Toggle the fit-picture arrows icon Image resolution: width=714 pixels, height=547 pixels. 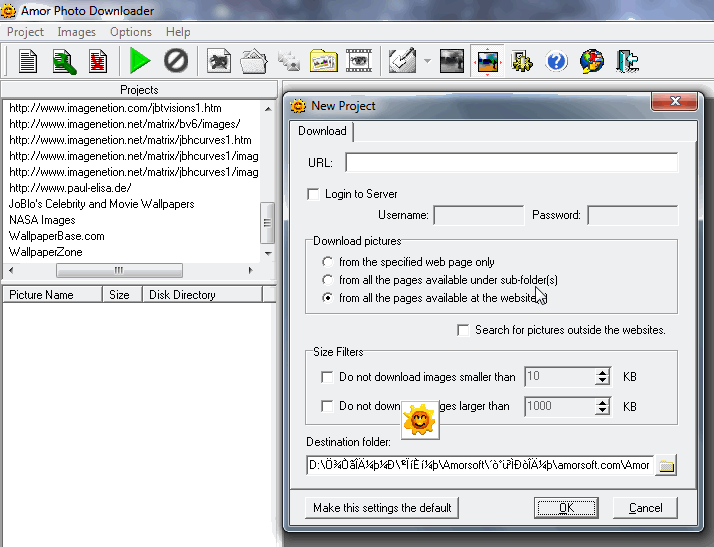[x=487, y=61]
